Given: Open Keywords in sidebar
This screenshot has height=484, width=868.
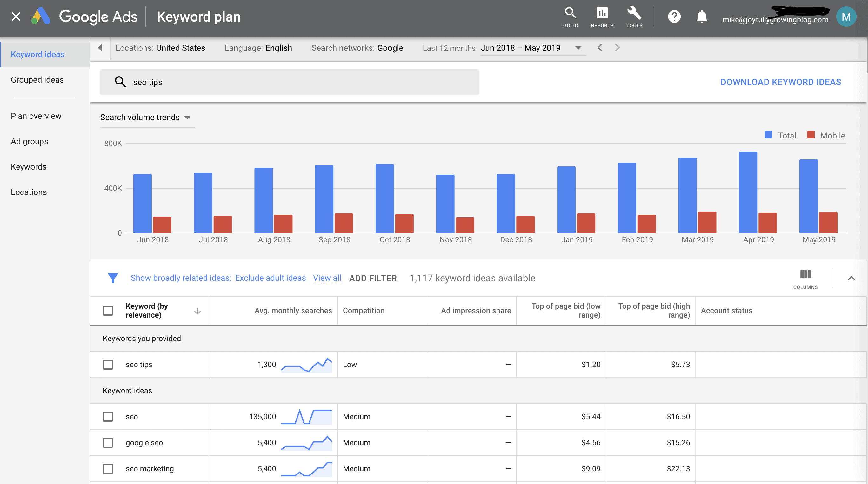Looking at the screenshot, I should pos(29,166).
